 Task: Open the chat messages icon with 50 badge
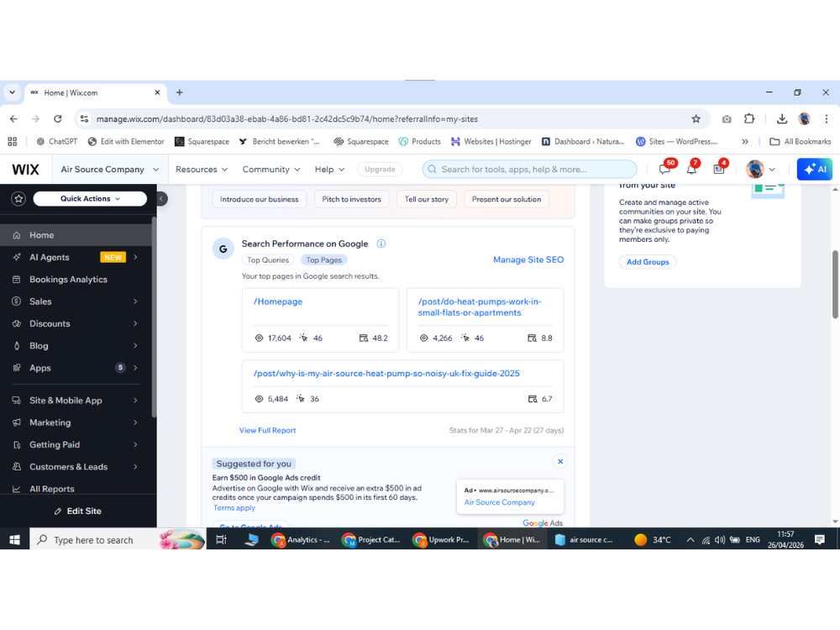click(x=664, y=170)
